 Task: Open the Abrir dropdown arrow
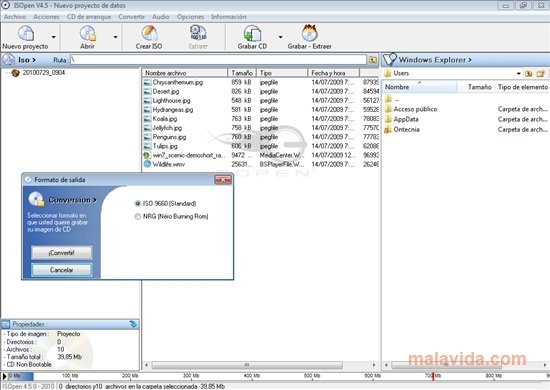coord(115,37)
